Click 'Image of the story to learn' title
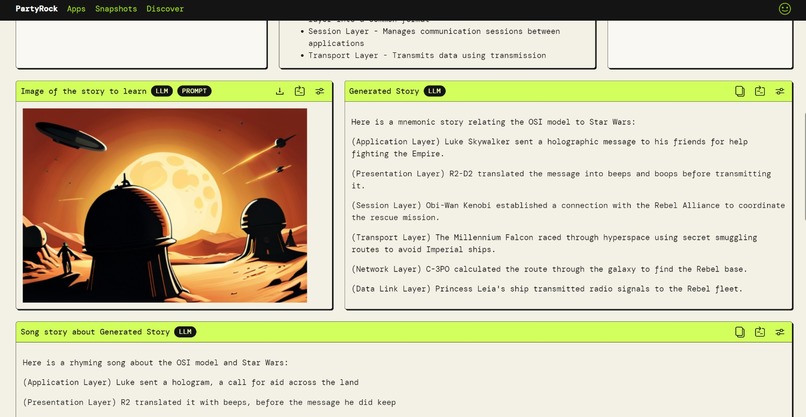 click(x=83, y=92)
